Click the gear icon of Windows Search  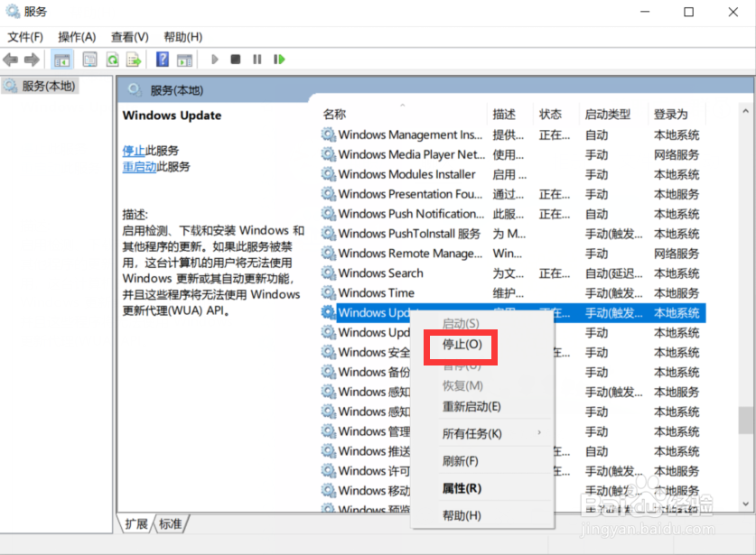pos(329,273)
